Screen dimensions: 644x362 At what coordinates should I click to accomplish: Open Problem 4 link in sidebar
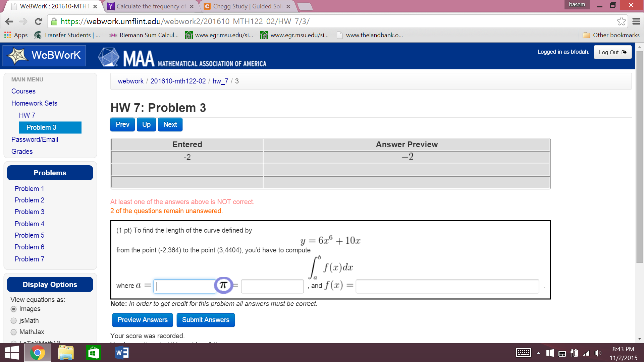tap(30, 224)
